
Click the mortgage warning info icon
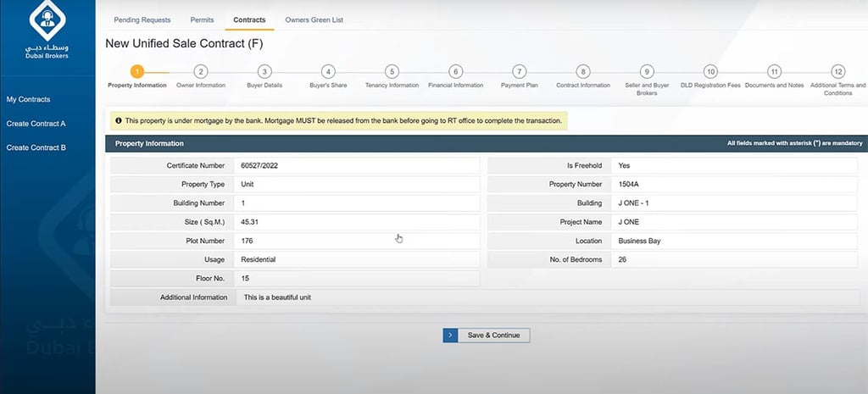(119, 120)
